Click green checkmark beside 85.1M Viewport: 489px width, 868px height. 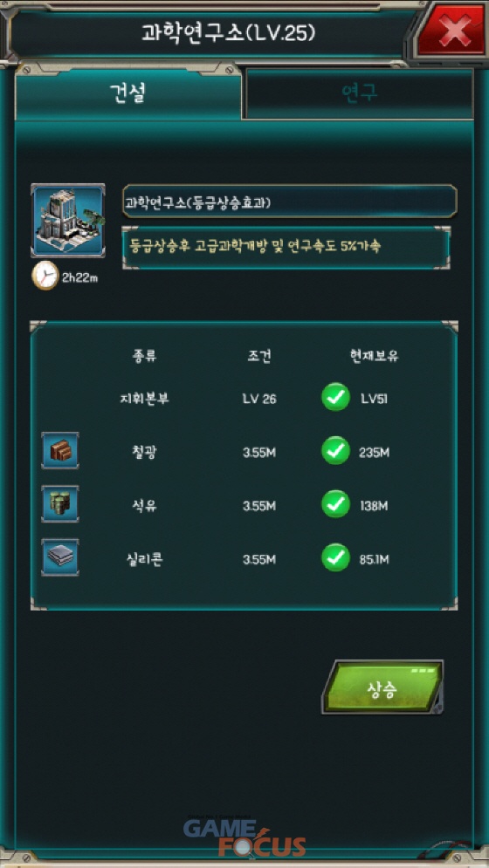pyautogui.click(x=336, y=558)
